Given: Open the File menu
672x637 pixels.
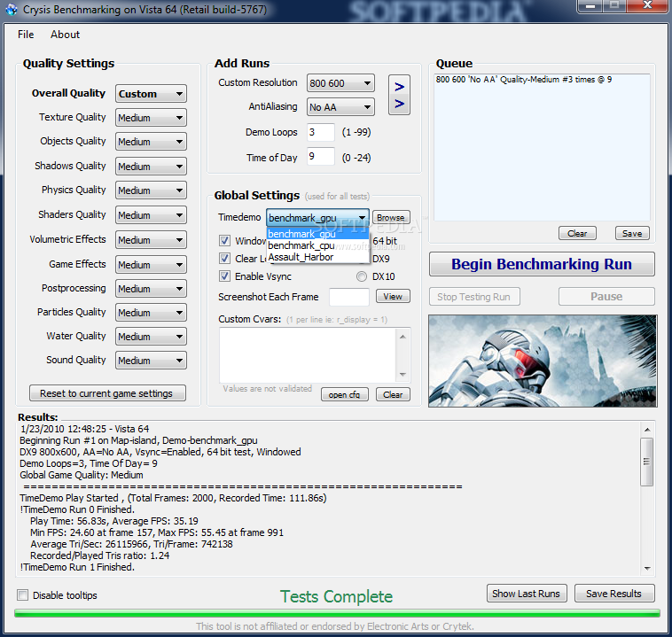Looking at the screenshot, I should pyautogui.click(x=26, y=35).
